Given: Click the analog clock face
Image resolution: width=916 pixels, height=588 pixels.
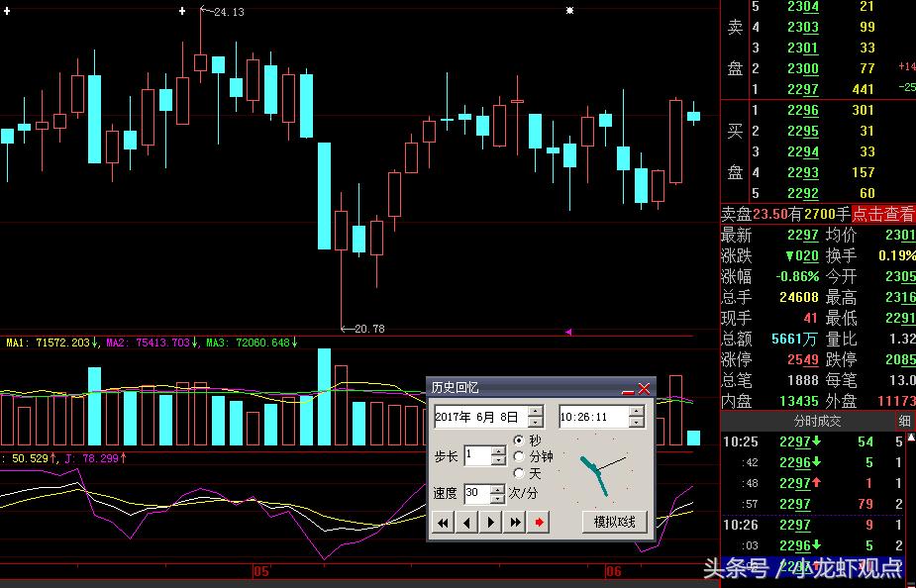Looking at the screenshot, I should 597,470.
